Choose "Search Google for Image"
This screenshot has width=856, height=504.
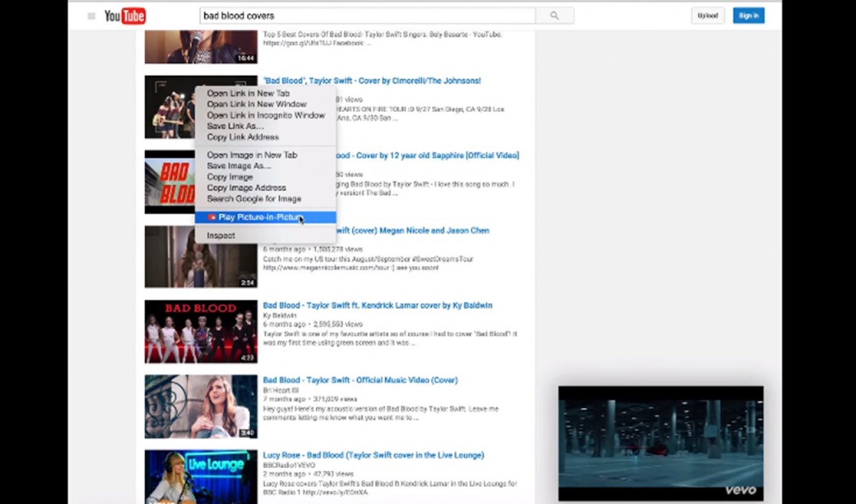tap(254, 199)
